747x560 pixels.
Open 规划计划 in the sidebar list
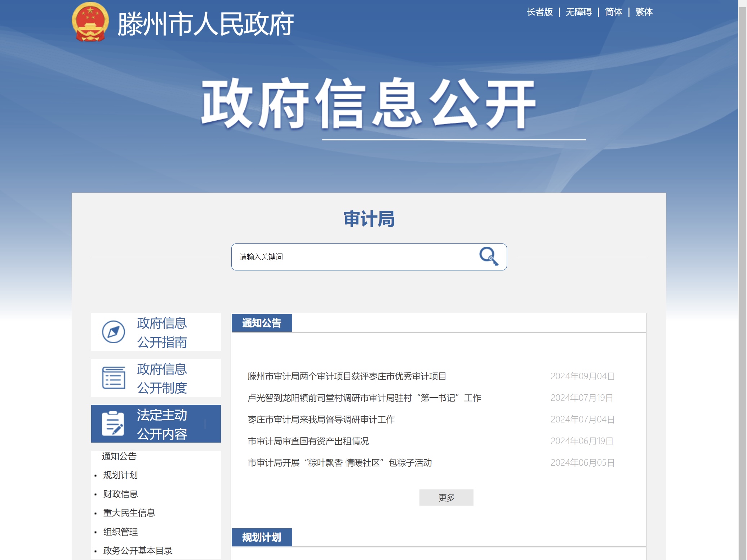[x=120, y=475]
